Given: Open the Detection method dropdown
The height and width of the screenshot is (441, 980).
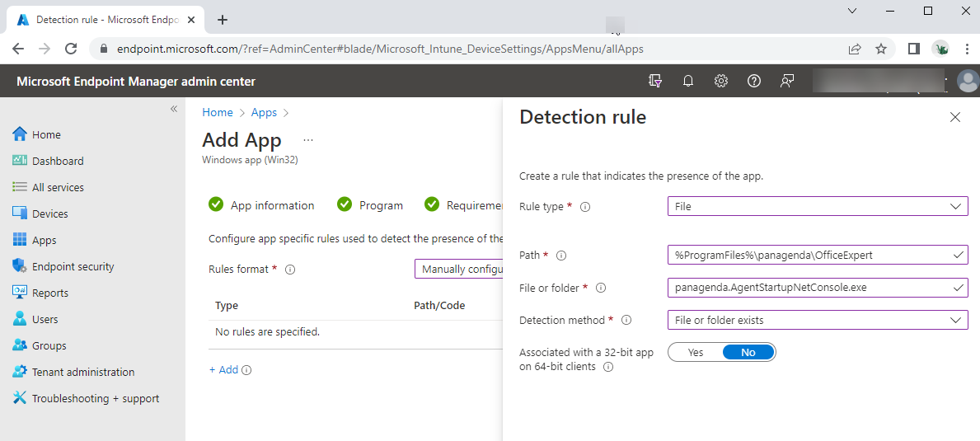Looking at the screenshot, I should [817, 320].
